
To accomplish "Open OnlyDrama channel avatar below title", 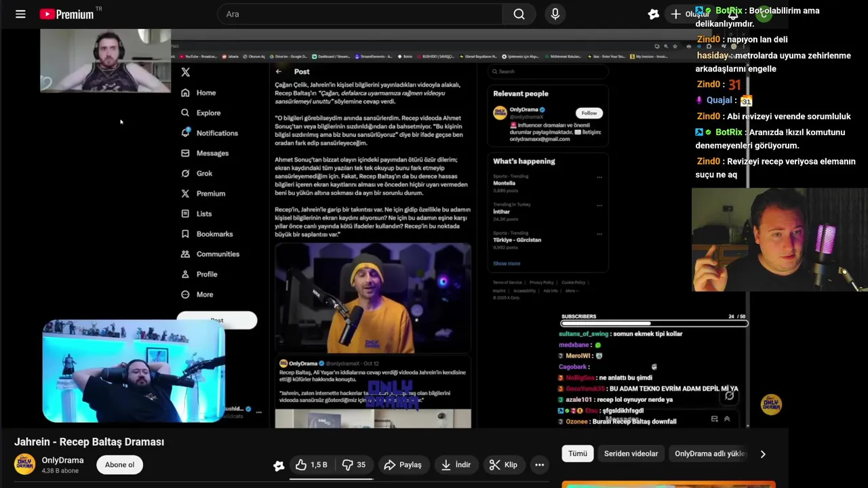I will click(25, 464).
